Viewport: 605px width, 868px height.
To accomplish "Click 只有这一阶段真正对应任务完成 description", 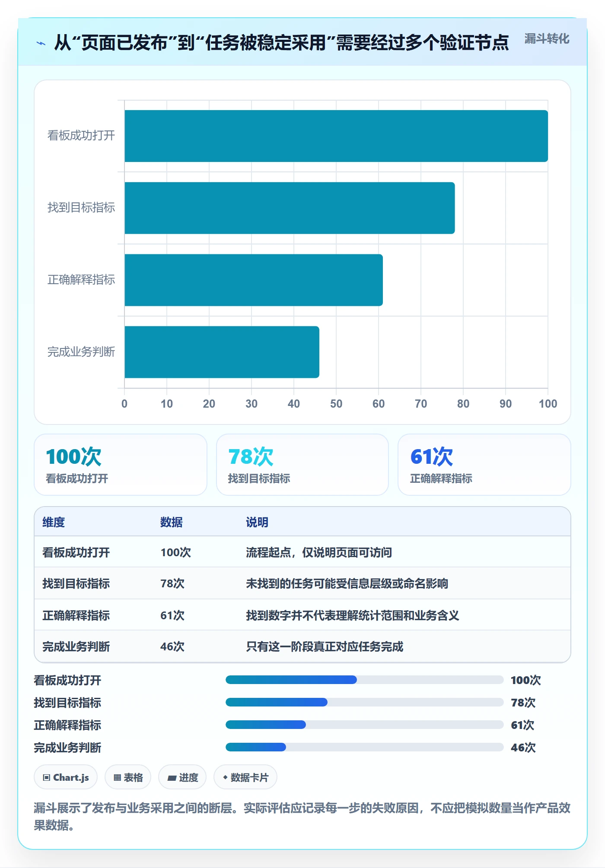I will tap(325, 646).
